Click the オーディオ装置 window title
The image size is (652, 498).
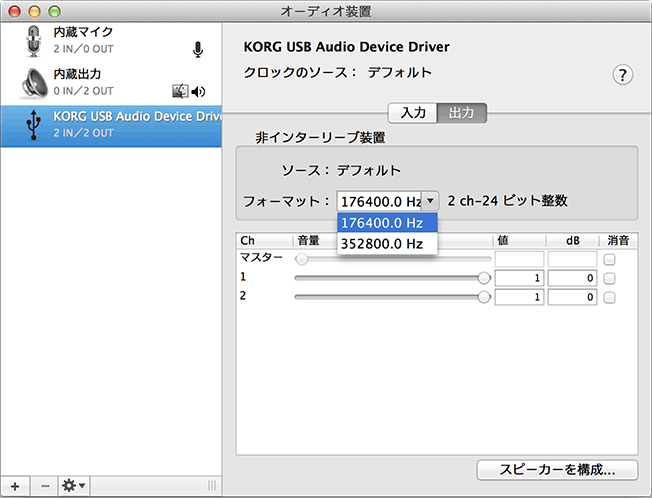(326, 11)
